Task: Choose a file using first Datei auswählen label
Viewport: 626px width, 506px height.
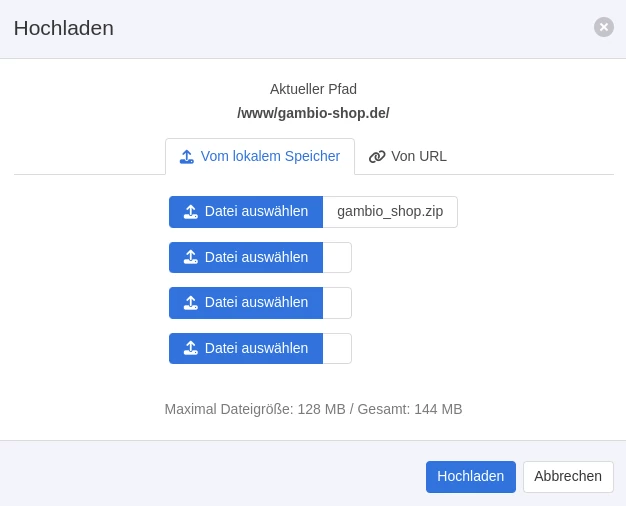Action: 256,212
